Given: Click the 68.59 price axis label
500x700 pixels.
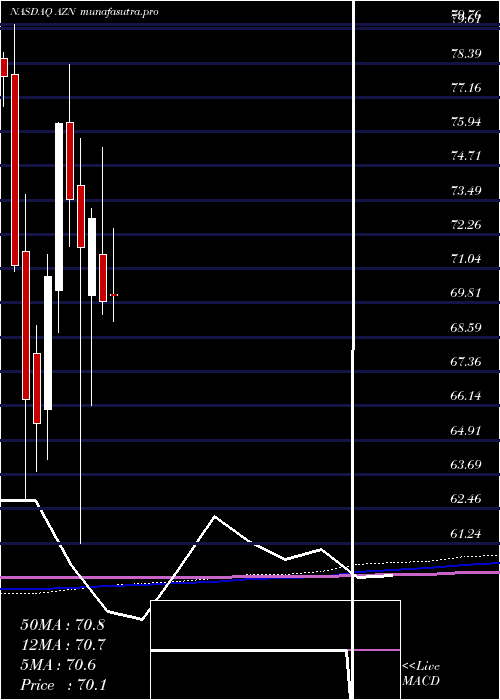Looking at the screenshot, I should [466, 327].
